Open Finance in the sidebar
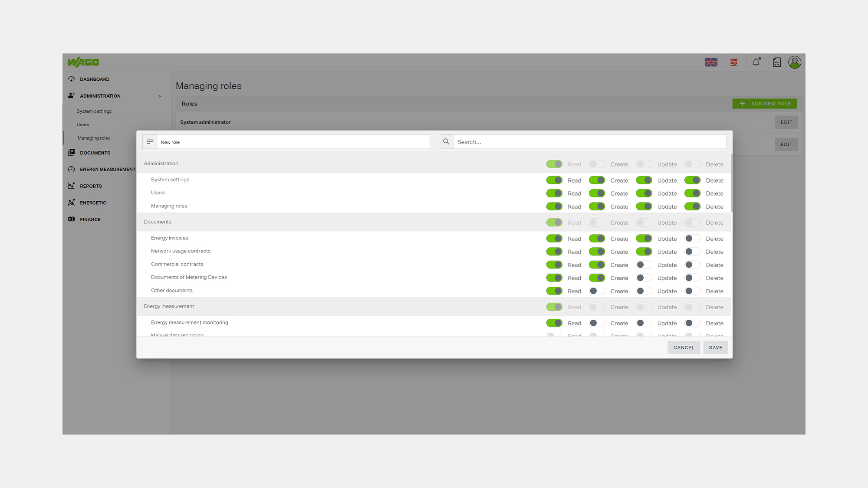The height and width of the screenshot is (488, 868). (x=90, y=219)
